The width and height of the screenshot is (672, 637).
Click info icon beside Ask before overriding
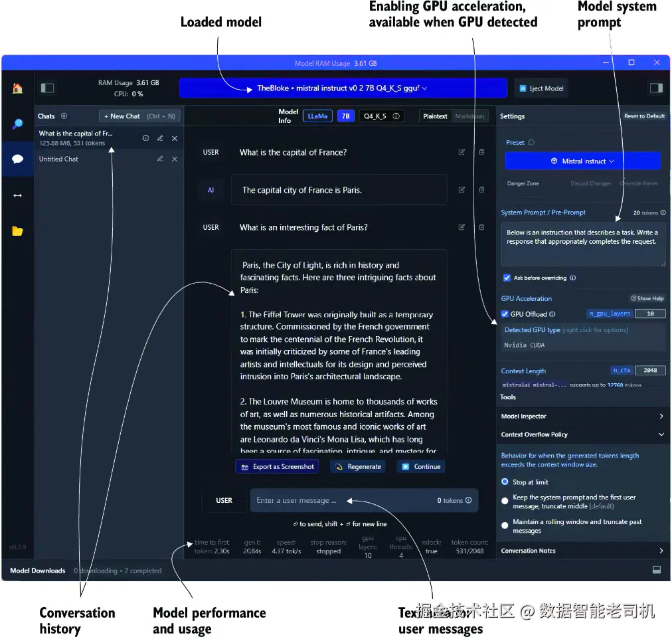pos(572,278)
